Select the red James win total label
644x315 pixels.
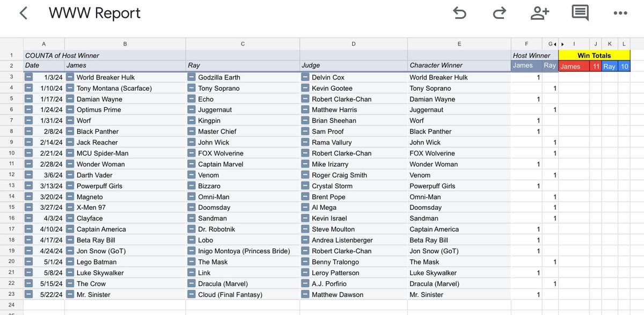coord(574,67)
